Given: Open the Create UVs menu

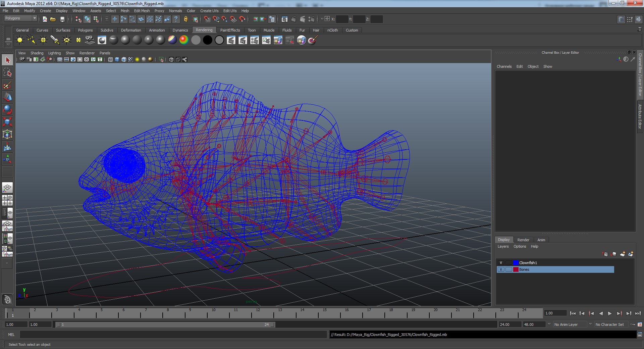Looking at the screenshot, I should coord(209,11).
